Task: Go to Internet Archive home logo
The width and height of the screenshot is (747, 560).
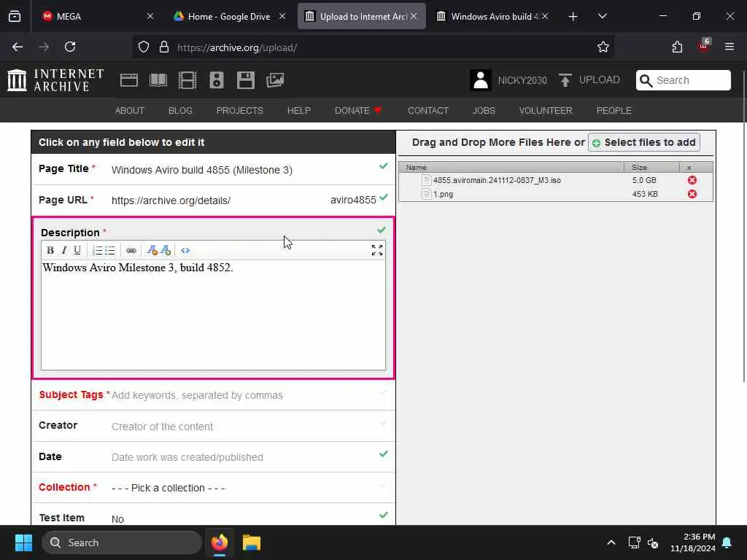Action: [x=55, y=80]
